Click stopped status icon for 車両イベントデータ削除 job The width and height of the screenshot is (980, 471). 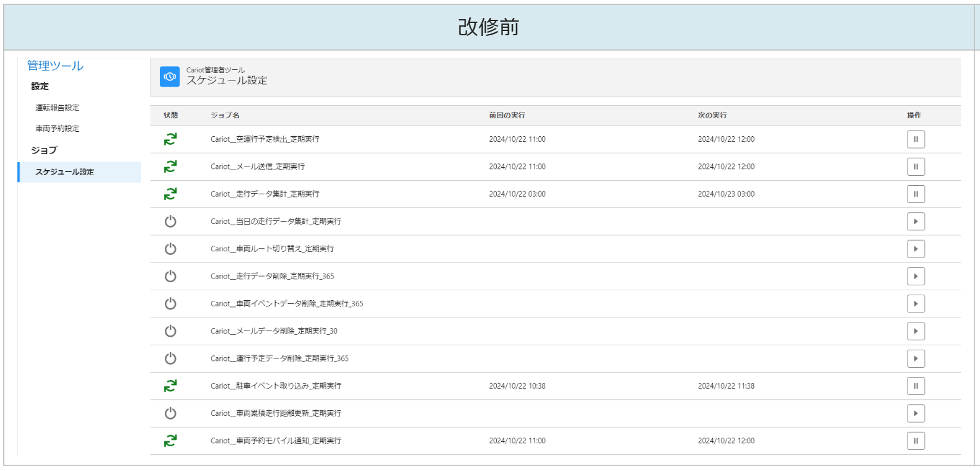170,304
